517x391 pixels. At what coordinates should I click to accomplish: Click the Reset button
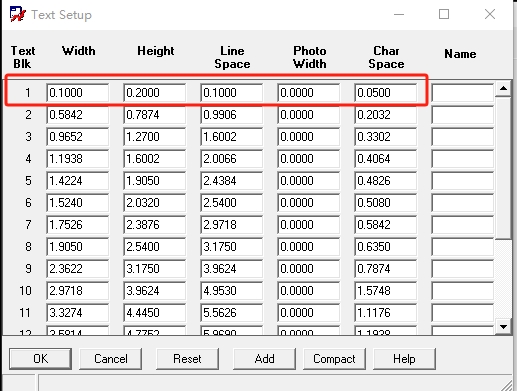pos(187,359)
